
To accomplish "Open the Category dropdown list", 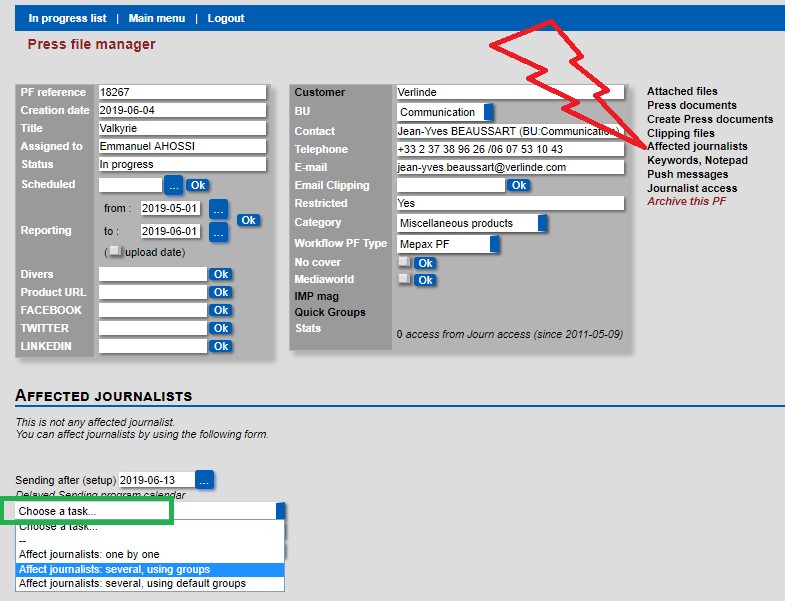I will click(542, 223).
